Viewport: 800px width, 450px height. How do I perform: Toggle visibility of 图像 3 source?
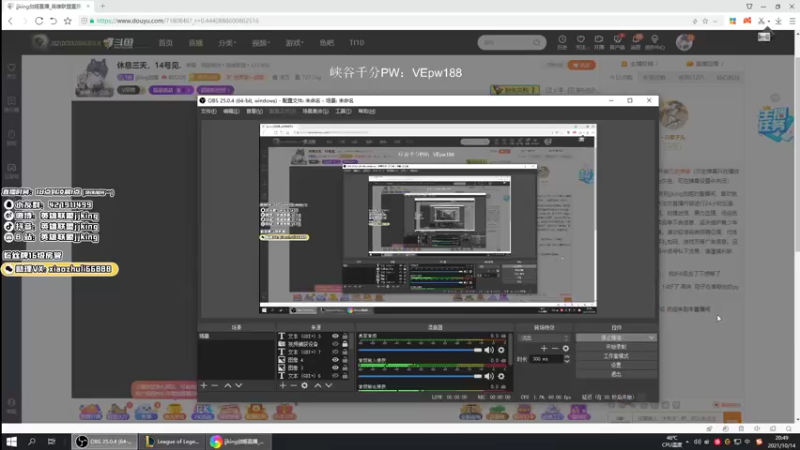click(335, 367)
